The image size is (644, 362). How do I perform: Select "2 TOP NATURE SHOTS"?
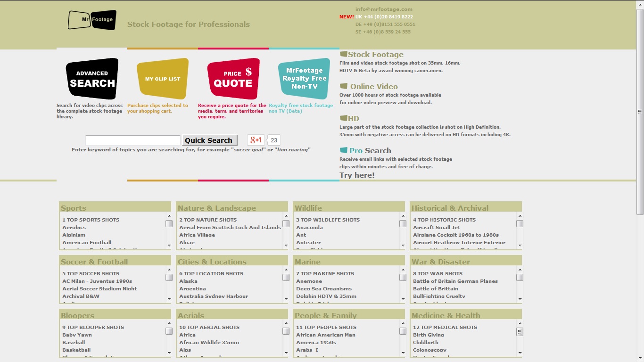[x=208, y=220]
